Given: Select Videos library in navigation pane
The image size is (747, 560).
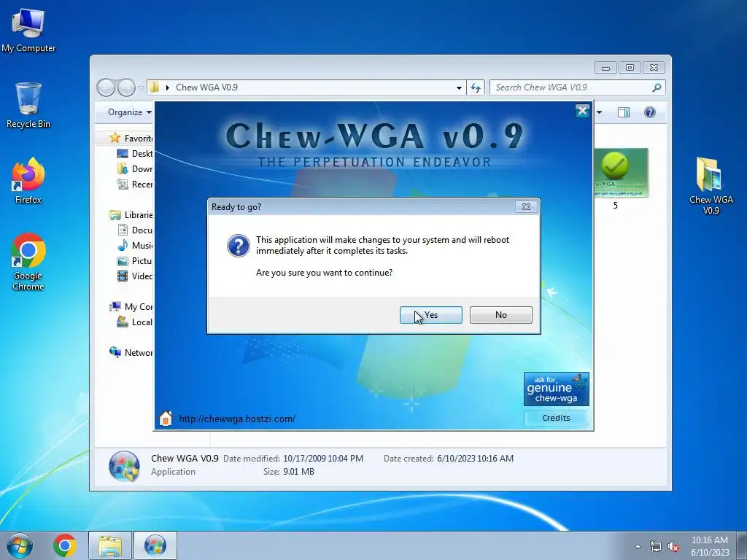Looking at the screenshot, I should 134,276.
